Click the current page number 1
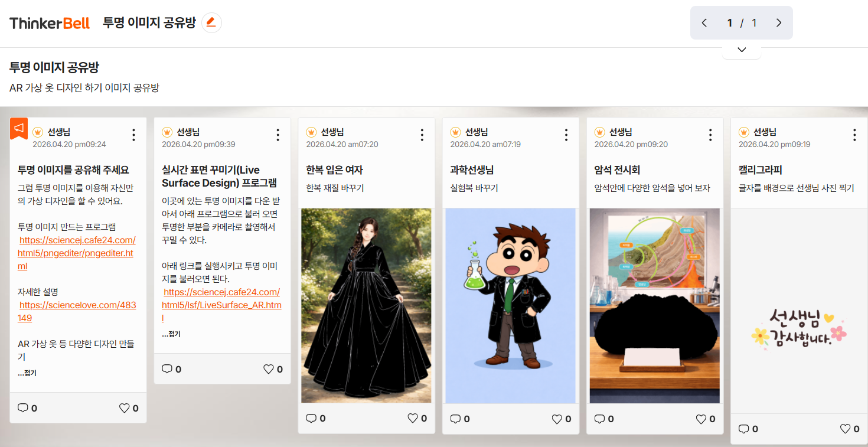This screenshot has height=447, width=868. (730, 23)
